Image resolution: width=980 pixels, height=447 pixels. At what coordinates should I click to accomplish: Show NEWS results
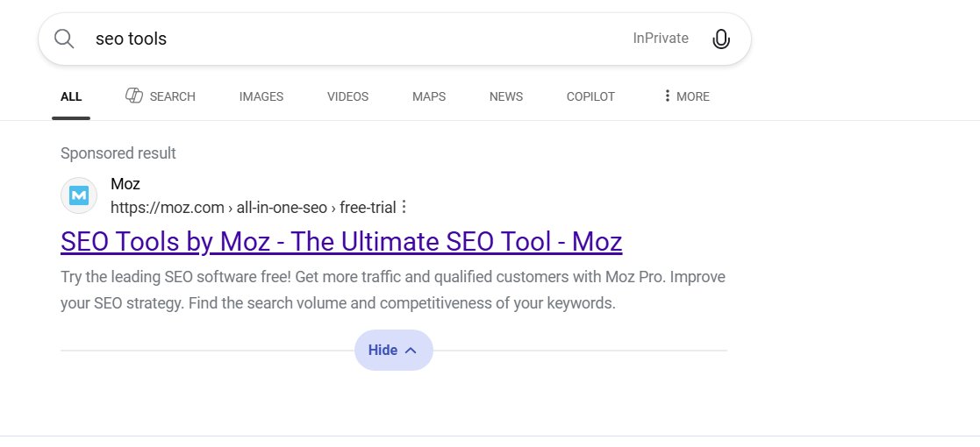click(x=506, y=96)
